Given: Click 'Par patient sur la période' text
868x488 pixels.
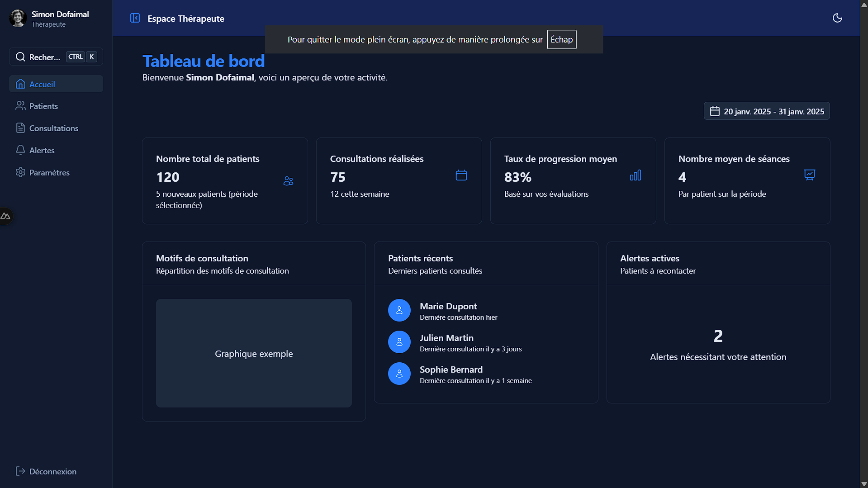Looking at the screenshot, I should pyautogui.click(x=722, y=194).
